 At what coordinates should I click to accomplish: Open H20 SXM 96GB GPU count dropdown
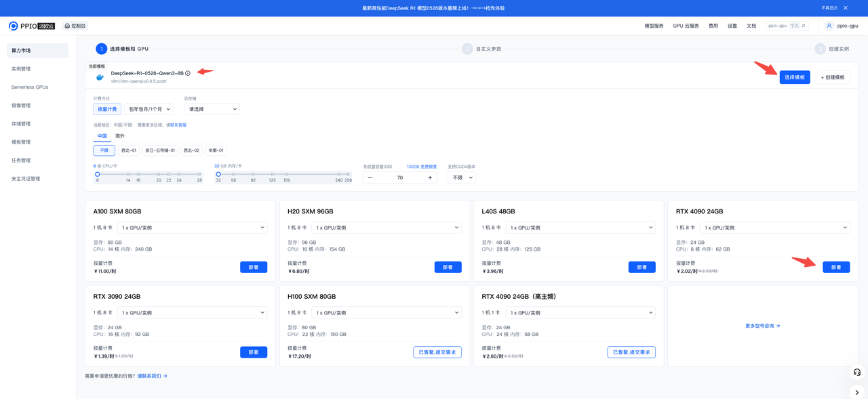[387, 228]
